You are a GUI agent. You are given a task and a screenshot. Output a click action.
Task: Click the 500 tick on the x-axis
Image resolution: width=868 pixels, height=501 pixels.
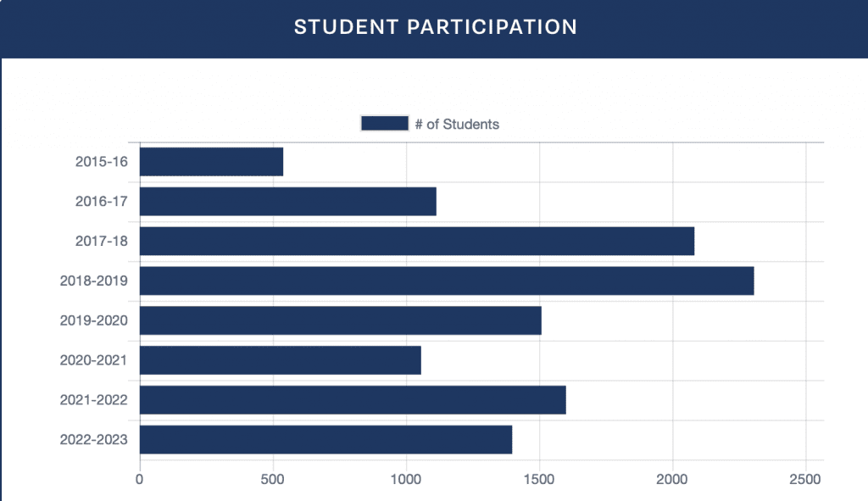tap(273, 480)
